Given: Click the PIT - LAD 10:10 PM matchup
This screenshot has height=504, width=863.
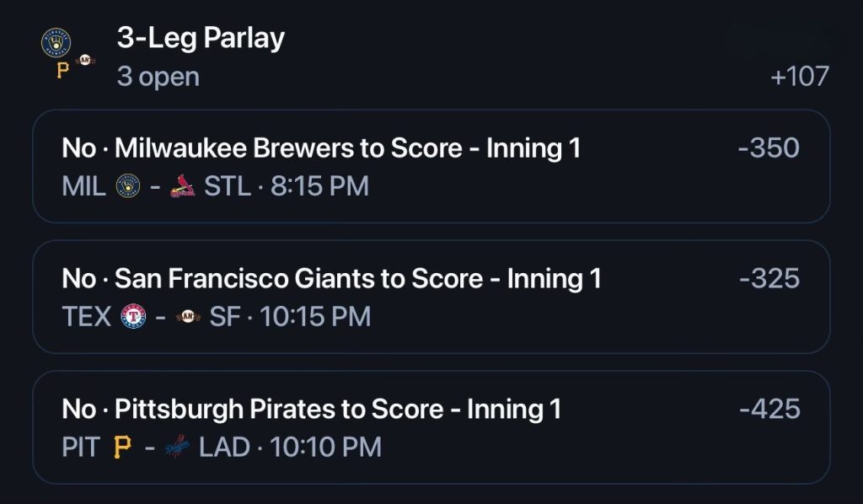Looking at the screenshot, I should pyautogui.click(x=222, y=447).
